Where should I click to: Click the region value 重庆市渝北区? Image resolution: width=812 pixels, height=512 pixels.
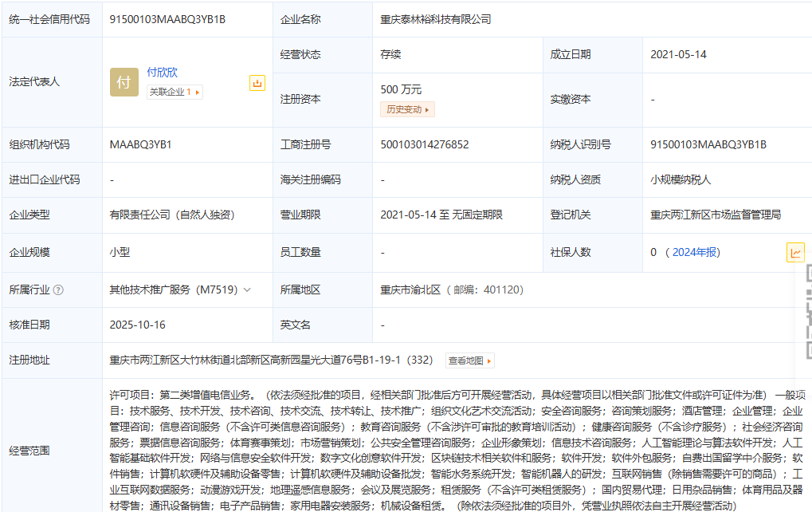point(410,290)
